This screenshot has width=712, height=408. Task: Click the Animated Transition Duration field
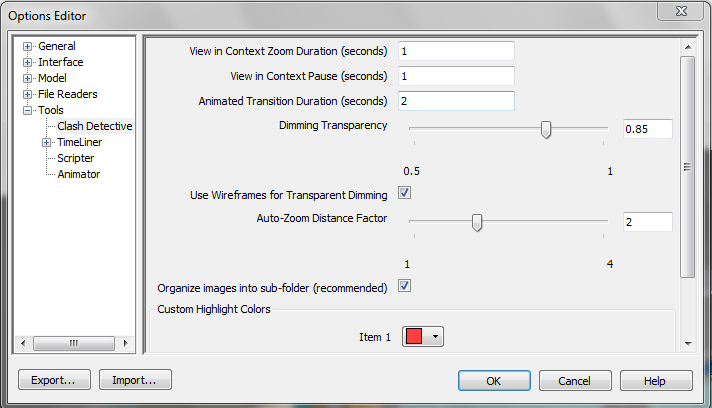point(456,101)
